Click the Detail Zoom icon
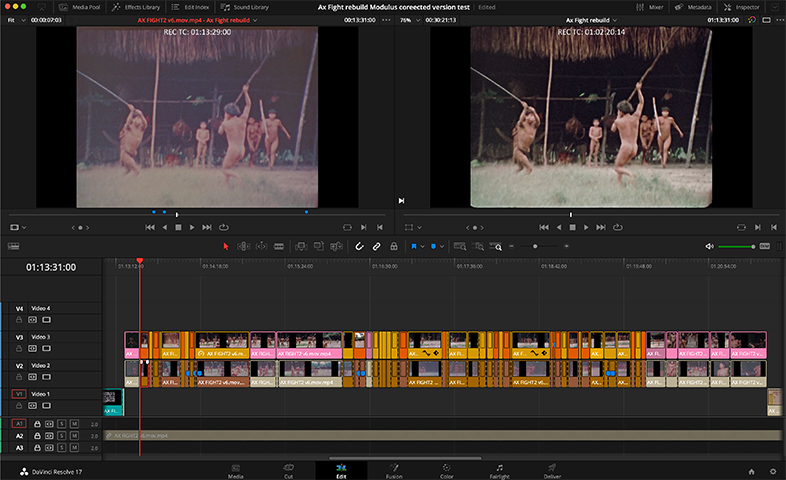Screen dimensions: 786x480 pos(479,246)
